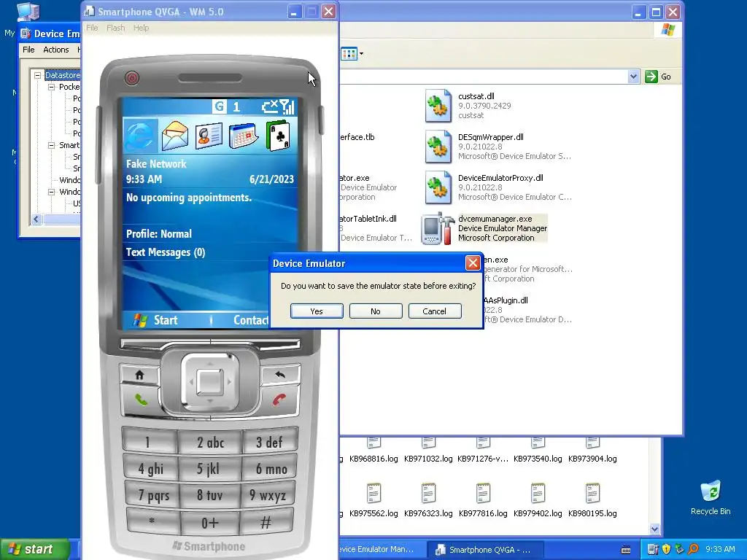Switch to Smartphone QVGA taskbar button
Viewport: 747px width, 560px height.
484,550
